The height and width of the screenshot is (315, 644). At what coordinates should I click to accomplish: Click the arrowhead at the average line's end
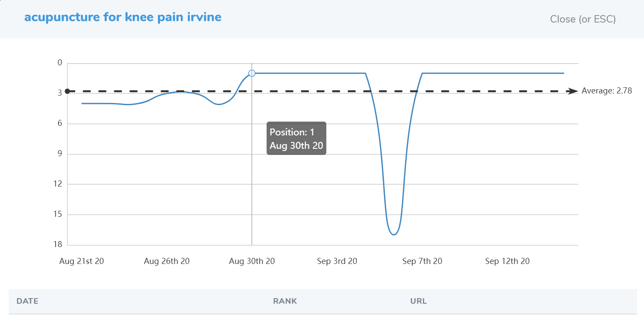tap(573, 91)
